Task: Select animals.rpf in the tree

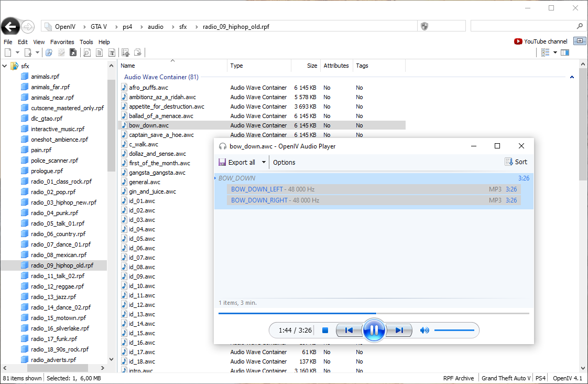Action: [45, 77]
